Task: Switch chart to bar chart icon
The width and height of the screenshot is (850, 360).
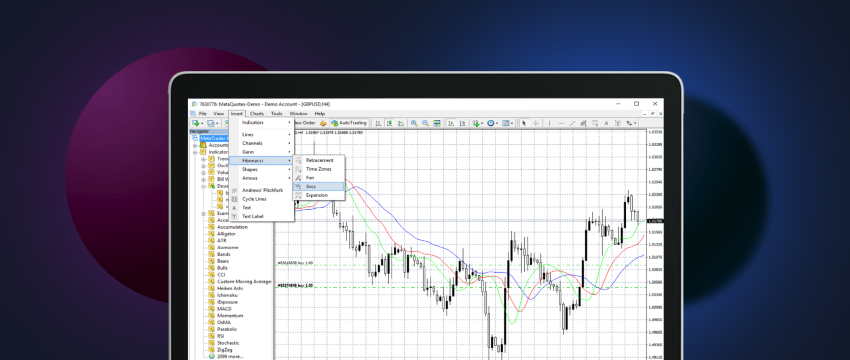Action: tap(378, 123)
